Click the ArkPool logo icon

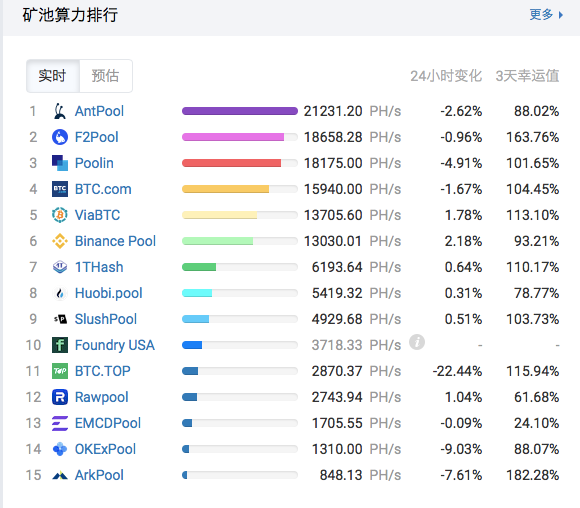(60, 475)
